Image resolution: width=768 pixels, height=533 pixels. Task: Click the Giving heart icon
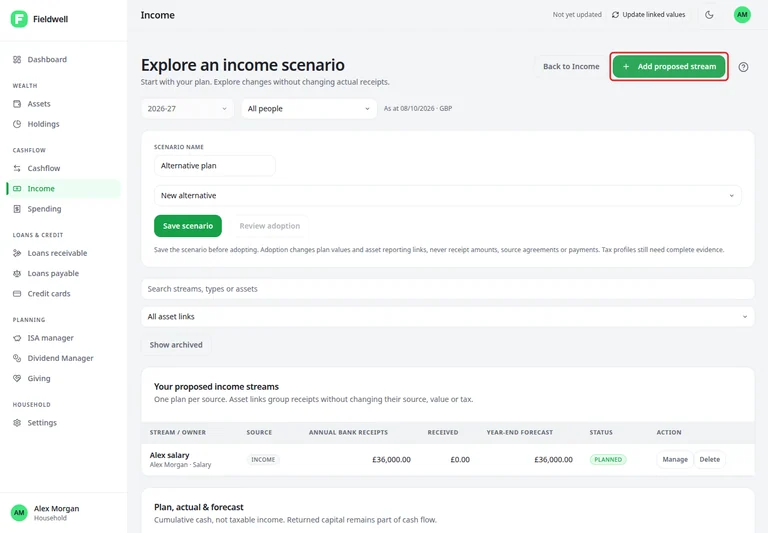17,378
